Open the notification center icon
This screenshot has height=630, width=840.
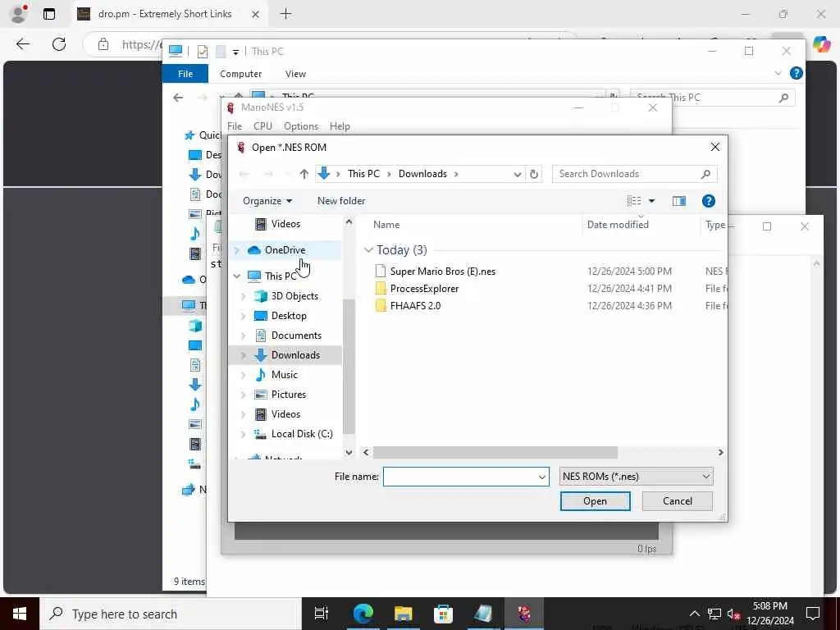813,614
